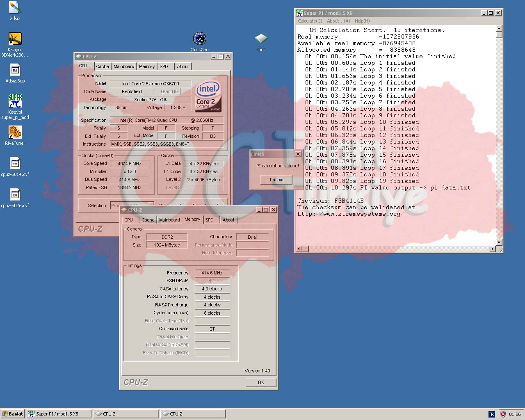
Task: Select the About tab in back CPU-Z window
Action: pos(183,66)
